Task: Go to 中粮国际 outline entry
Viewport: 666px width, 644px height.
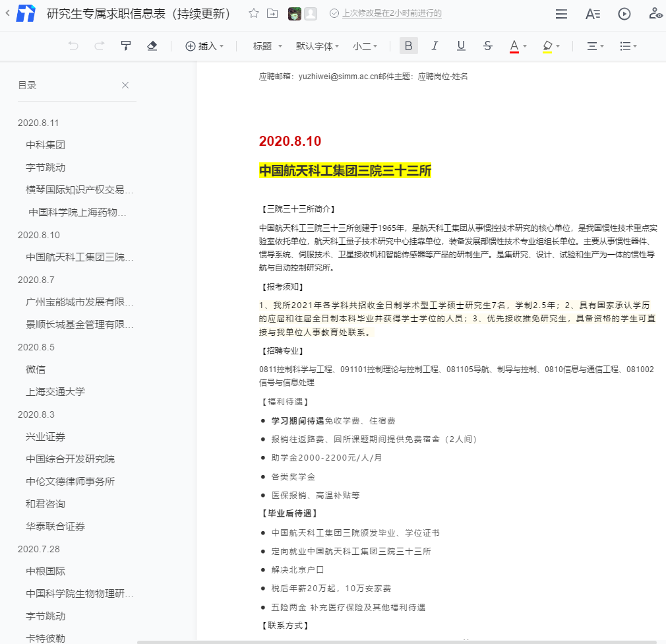Action: [45, 571]
